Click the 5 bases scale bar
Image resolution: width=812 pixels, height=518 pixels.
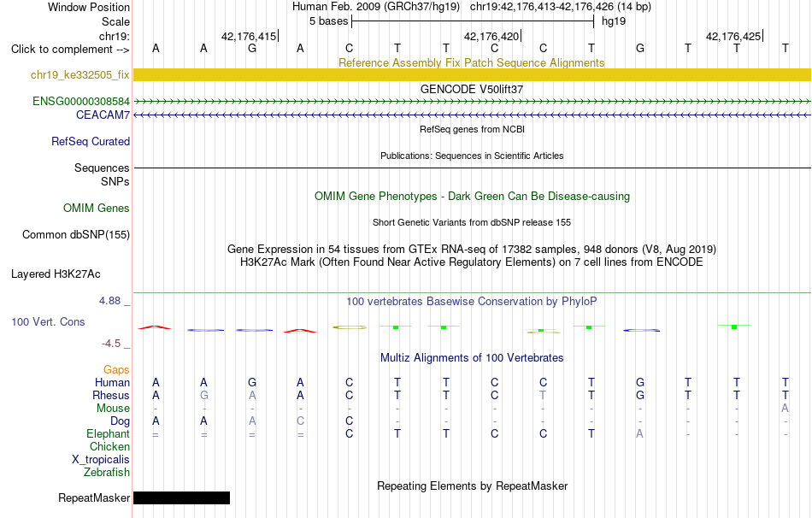coord(473,21)
